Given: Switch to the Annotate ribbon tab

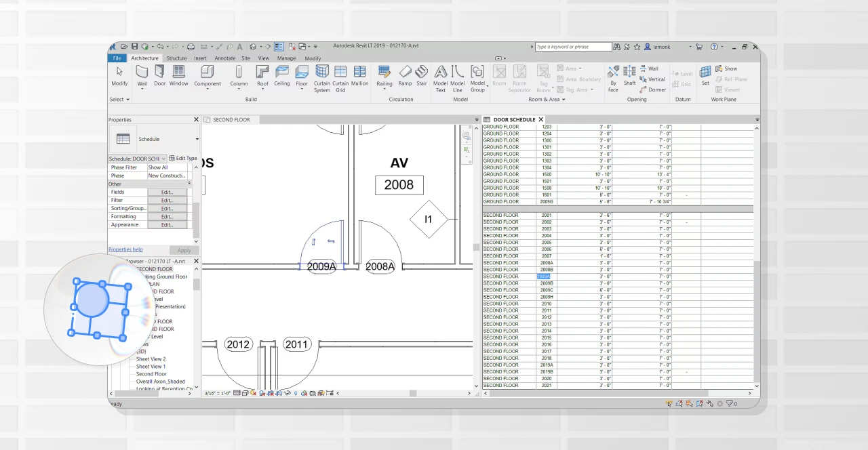Looking at the screenshot, I should (225, 58).
